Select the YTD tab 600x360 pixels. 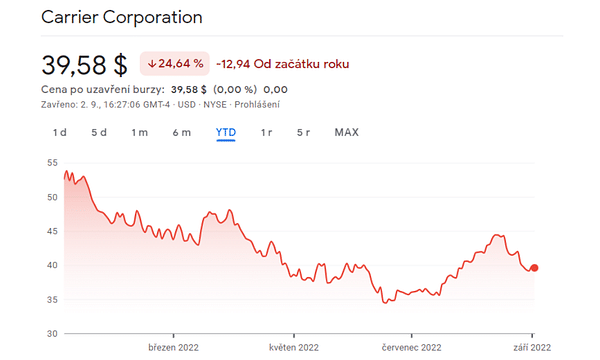(226, 132)
